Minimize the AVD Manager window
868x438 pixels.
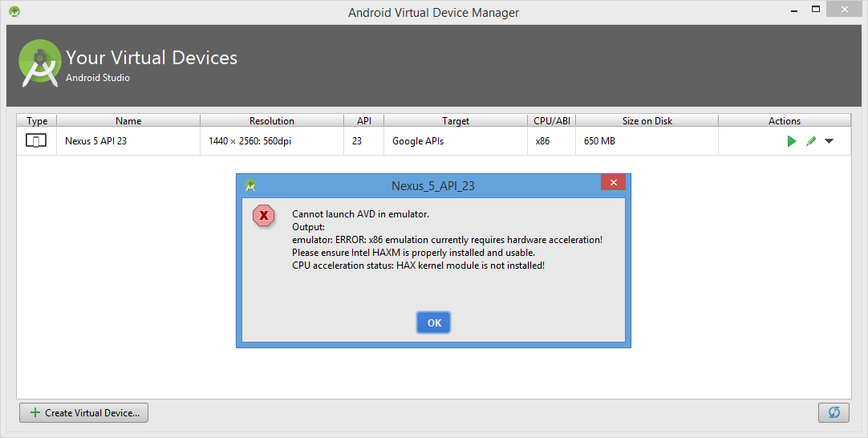[x=794, y=10]
